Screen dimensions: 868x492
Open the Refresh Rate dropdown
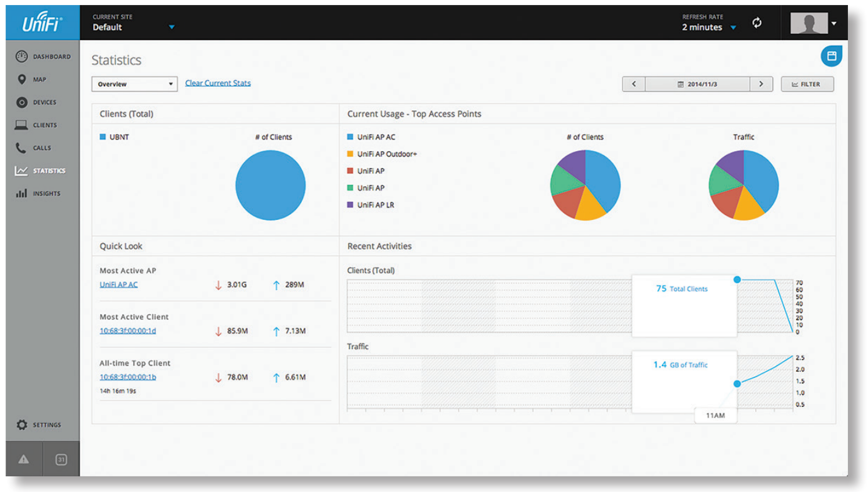(733, 28)
